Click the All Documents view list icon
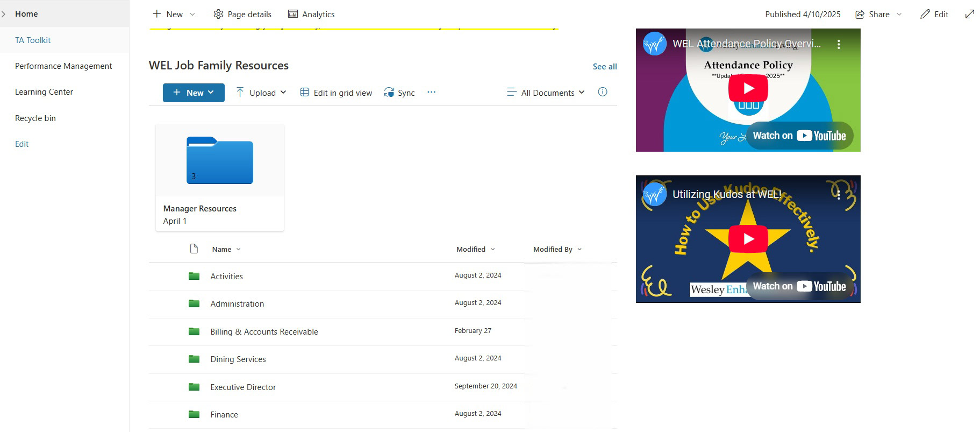The height and width of the screenshot is (432, 980). click(511, 93)
